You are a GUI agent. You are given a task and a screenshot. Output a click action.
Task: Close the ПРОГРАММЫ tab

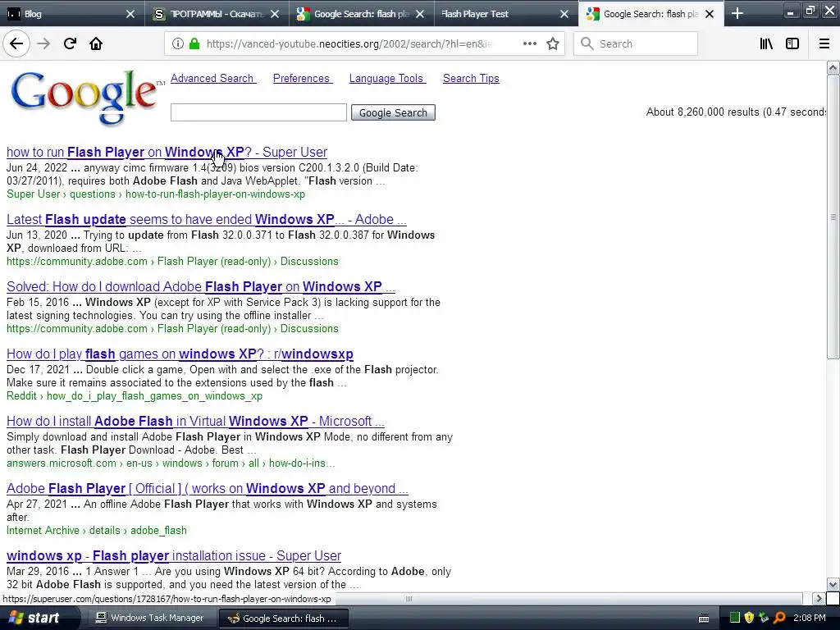(275, 14)
